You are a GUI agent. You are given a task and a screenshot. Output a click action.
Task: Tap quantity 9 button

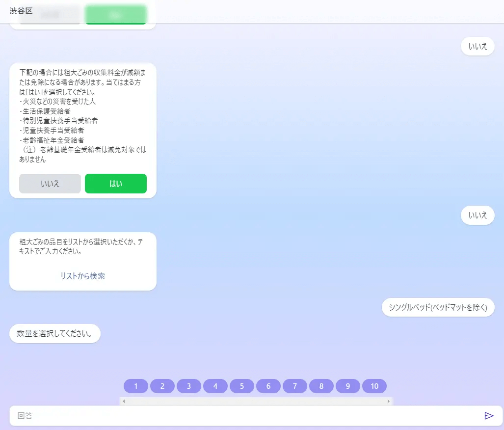tap(348, 386)
